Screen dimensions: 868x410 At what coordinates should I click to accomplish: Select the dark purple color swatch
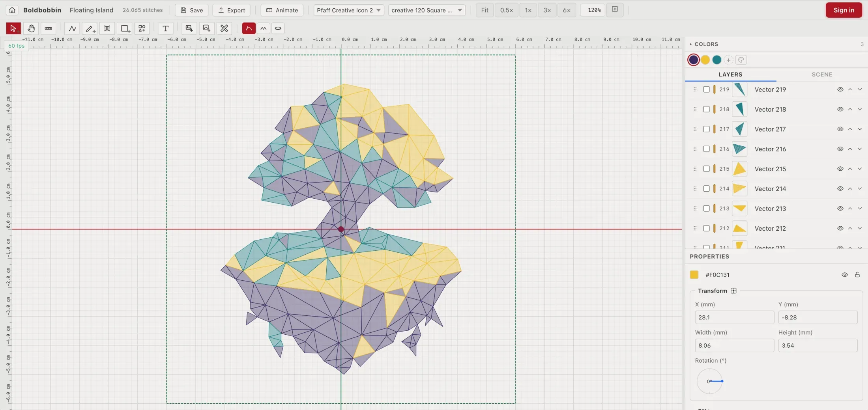[x=694, y=60]
